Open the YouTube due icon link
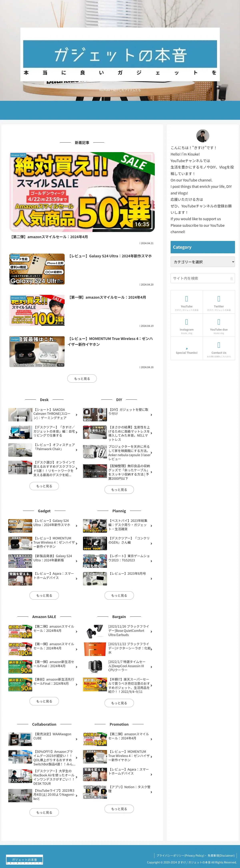The width and height of the screenshot is (240, 868). coord(219,322)
